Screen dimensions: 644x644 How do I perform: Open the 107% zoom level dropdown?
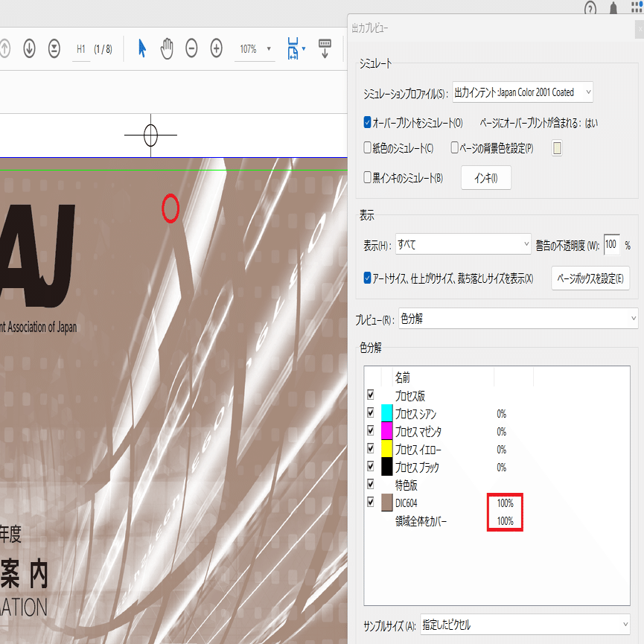pos(255,49)
